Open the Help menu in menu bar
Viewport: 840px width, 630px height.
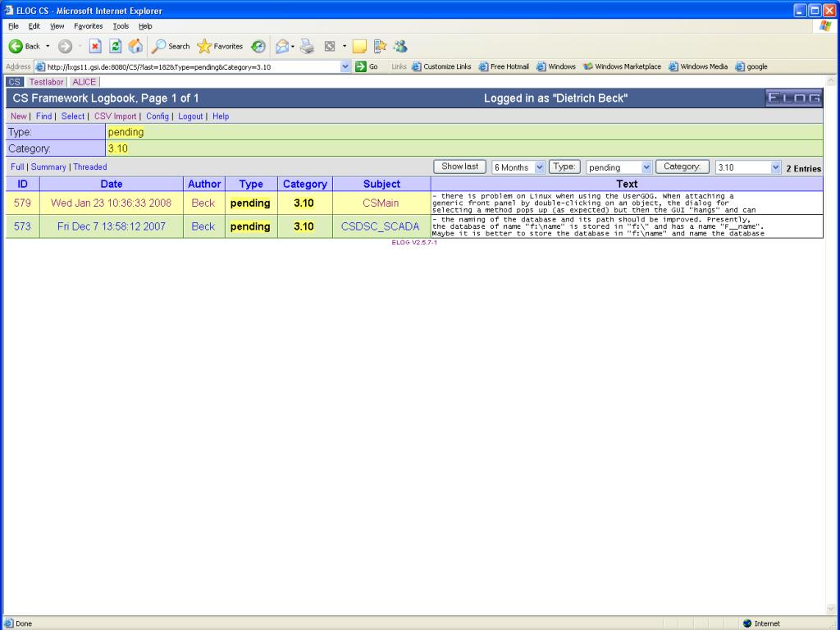tap(145, 25)
